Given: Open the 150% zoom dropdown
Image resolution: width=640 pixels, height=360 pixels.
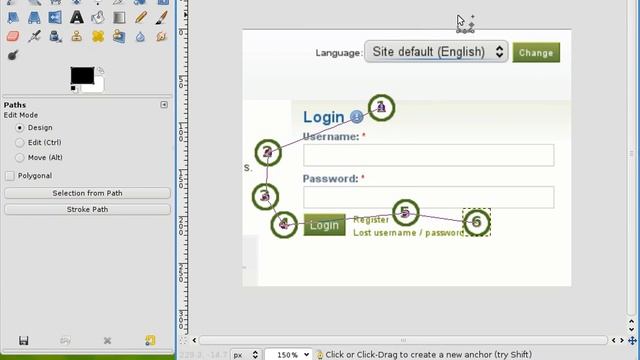Looking at the screenshot, I should coord(289,355).
